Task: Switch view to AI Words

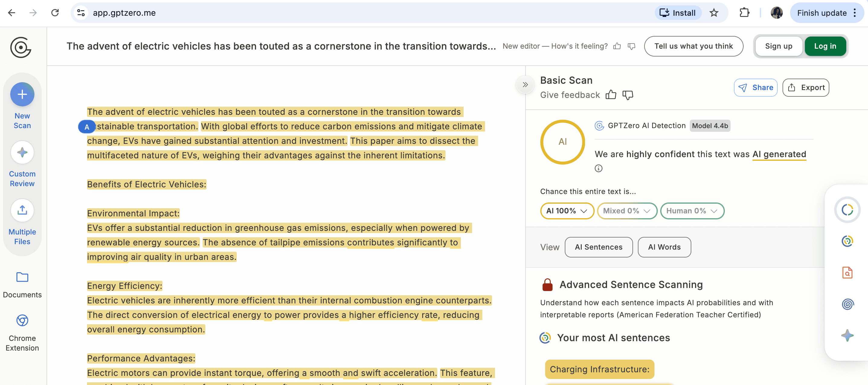Action: click(x=664, y=247)
